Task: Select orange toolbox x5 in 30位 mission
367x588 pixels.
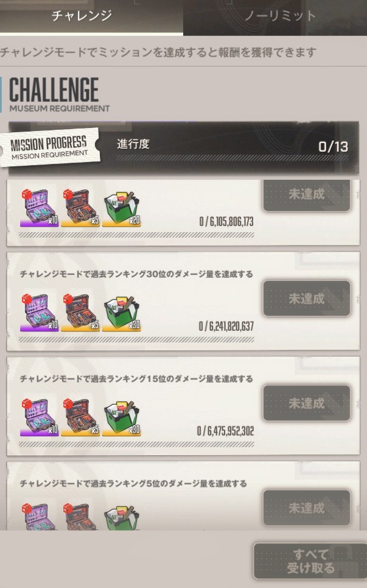Action: pos(80,312)
